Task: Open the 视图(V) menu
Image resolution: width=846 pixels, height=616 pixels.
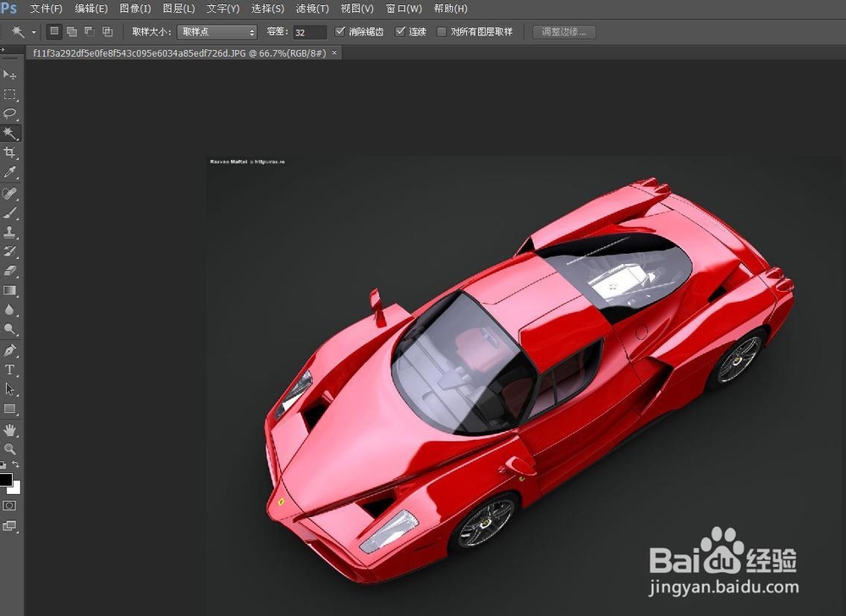Action: (x=357, y=8)
